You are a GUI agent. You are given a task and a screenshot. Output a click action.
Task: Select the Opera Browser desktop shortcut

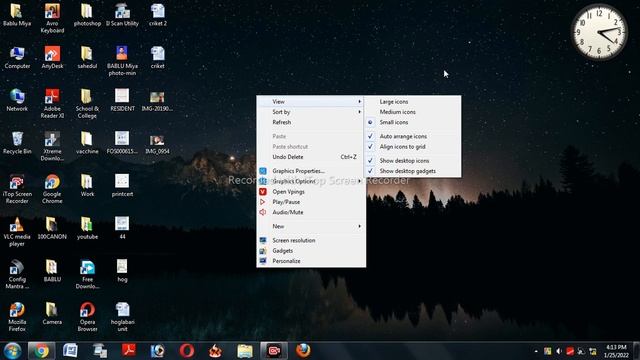tap(87, 317)
